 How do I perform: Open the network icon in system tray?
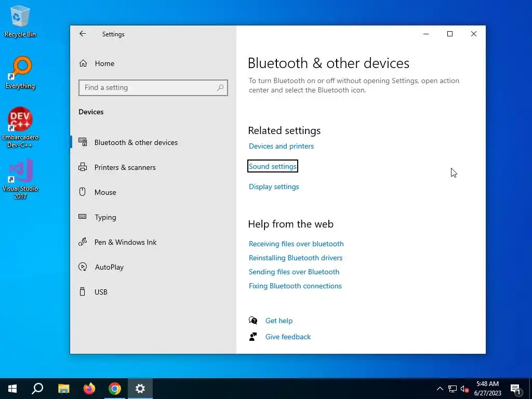coord(453,389)
